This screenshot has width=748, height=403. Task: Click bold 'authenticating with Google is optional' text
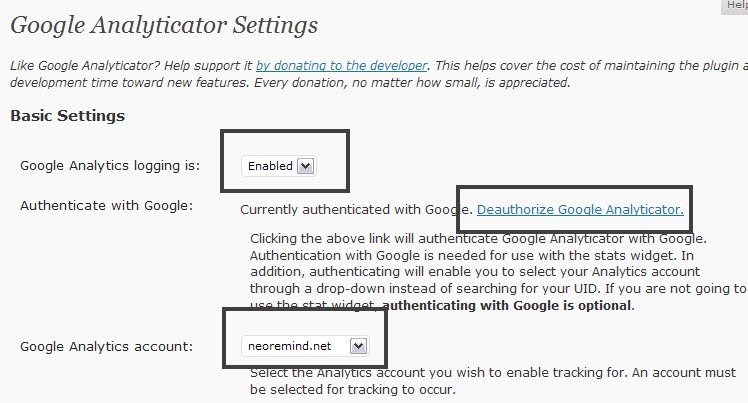pyautogui.click(x=508, y=305)
